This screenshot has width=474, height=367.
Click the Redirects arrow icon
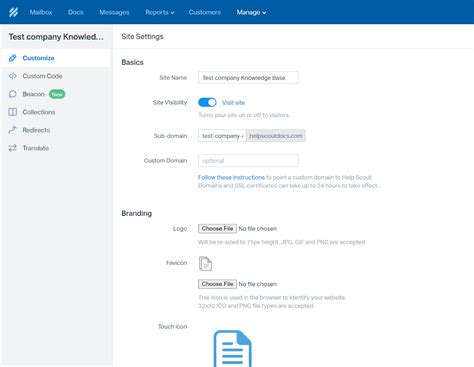pyautogui.click(x=13, y=130)
